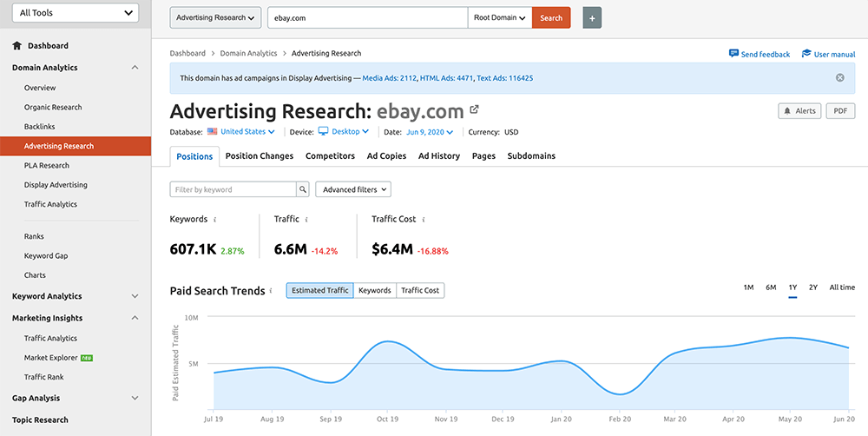
Task: Set chart range to 1M
Action: coord(748,287)
